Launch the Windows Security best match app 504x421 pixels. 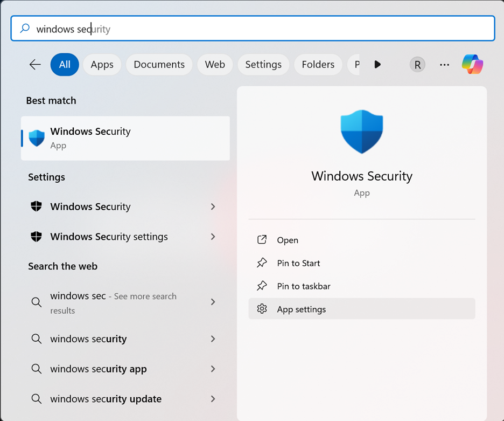[125, 139]
